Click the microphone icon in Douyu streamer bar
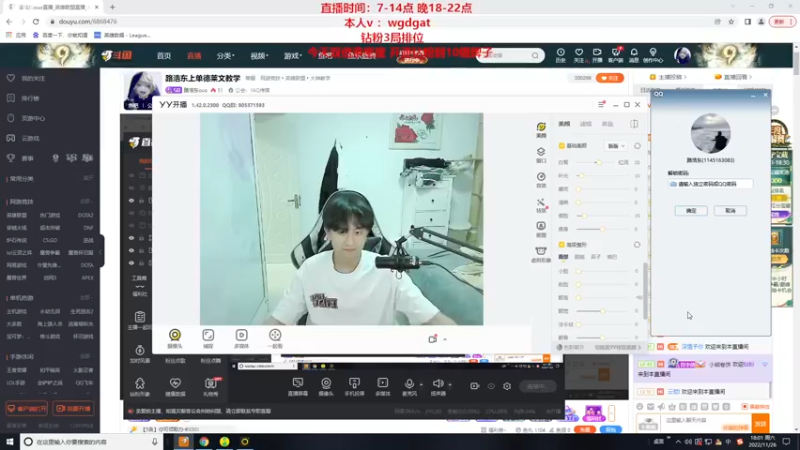 (x=409, y=383)
